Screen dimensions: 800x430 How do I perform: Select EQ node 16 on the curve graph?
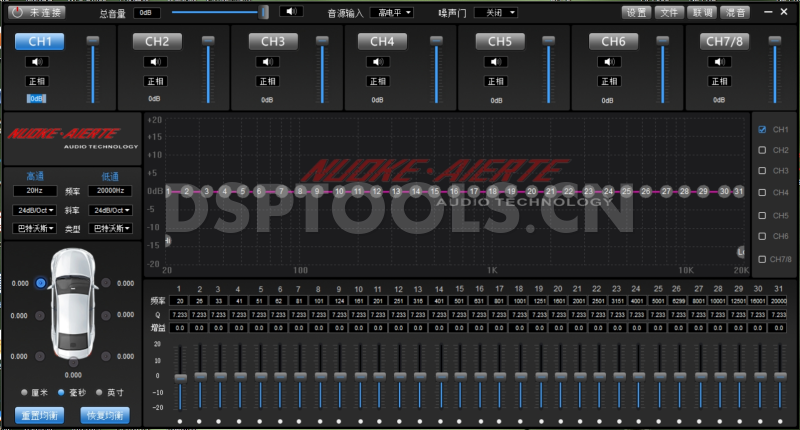click(x=454, y=191)
